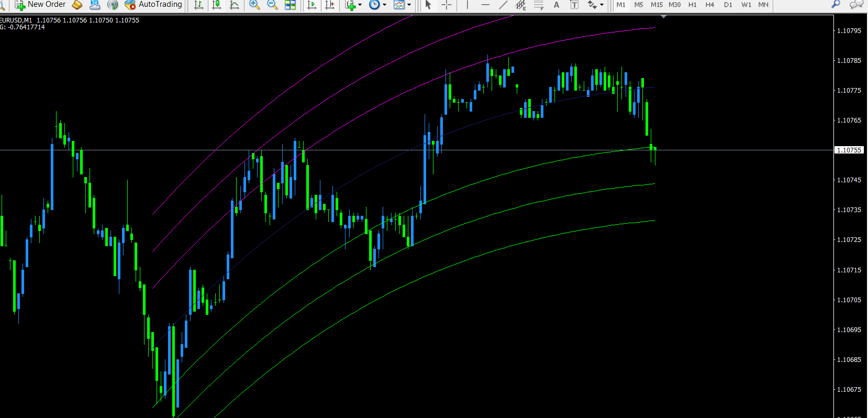The width and height of the screenshot is (868, 418).
Task: Select the horizontal line drawing tool
Action: [x=485, y=5]
